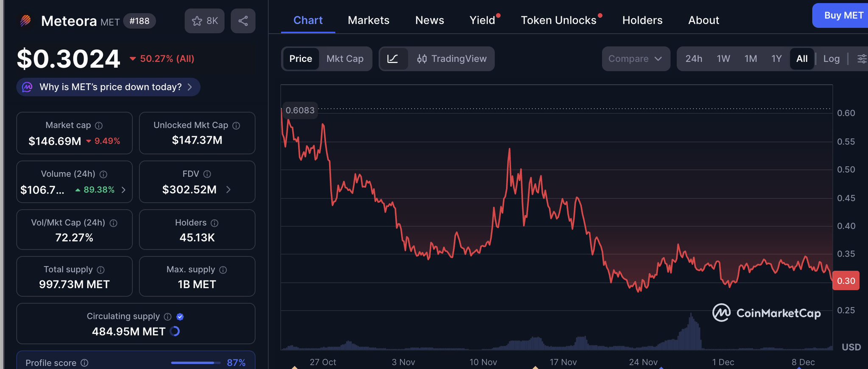Click the Circulating supply verified badge
Viewport: 868px width, 369px height.
(180, 316)
